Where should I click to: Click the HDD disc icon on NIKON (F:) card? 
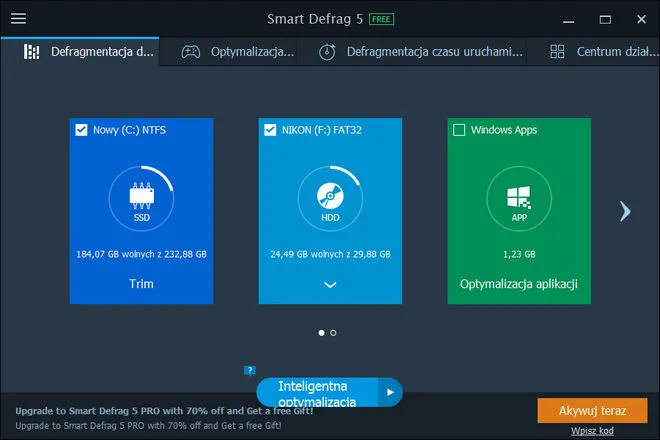[x=330, y=196]
